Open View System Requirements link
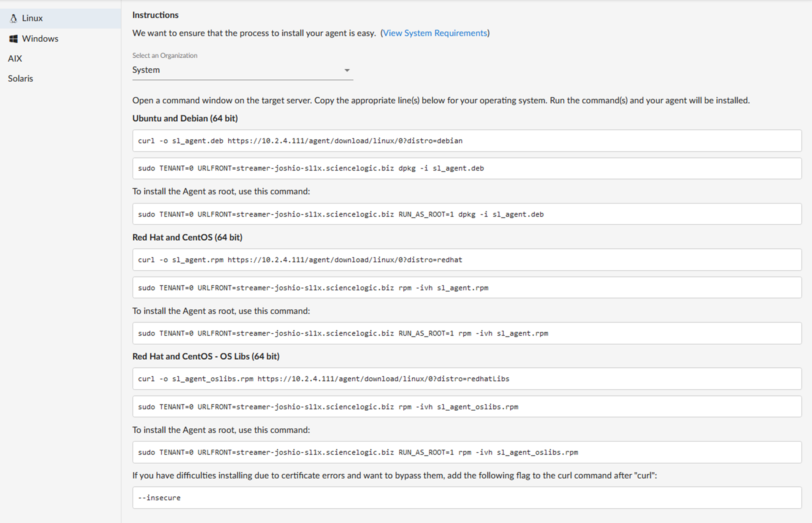Image resolution: width=812 pixels, height=523 pixels. click(x=435, y=33)
